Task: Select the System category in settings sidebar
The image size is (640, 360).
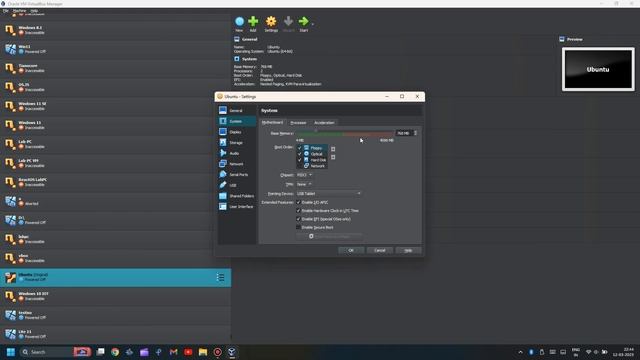Action: pyautogui.click(x=237, y=121)
